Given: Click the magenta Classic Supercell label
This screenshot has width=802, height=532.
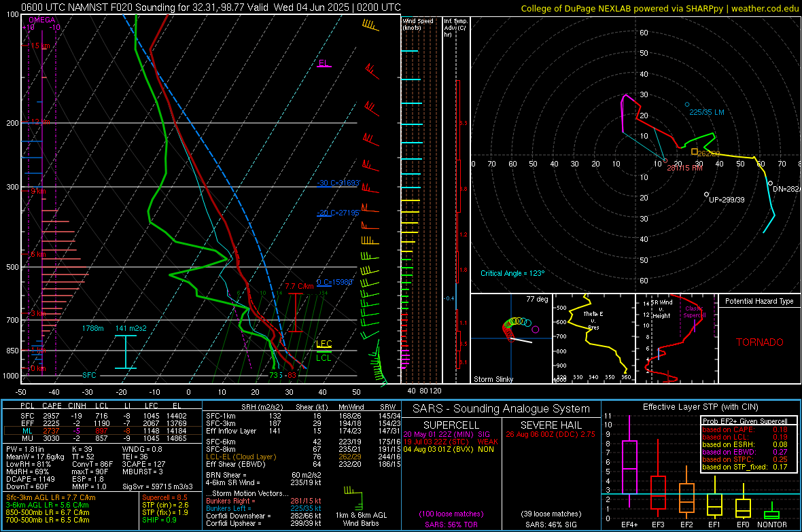Looking at the screenshot, I should pyautogui.click(x=694, y=312).
